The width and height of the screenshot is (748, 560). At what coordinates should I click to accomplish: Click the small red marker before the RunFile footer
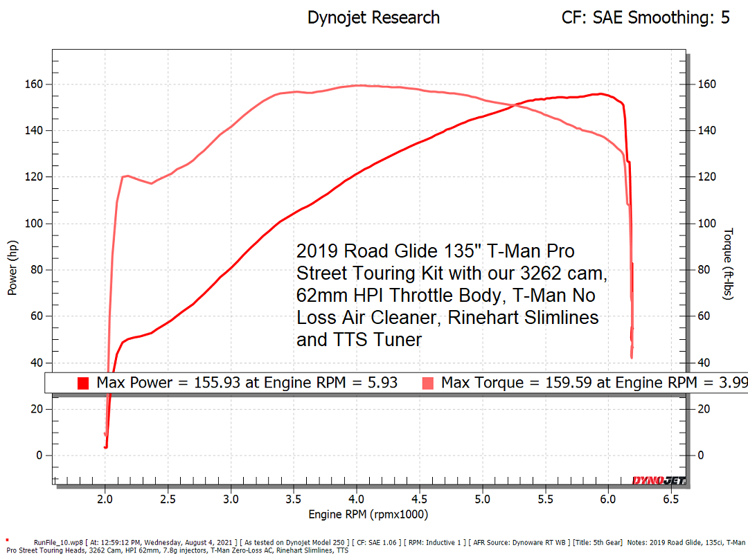(7, 540)
